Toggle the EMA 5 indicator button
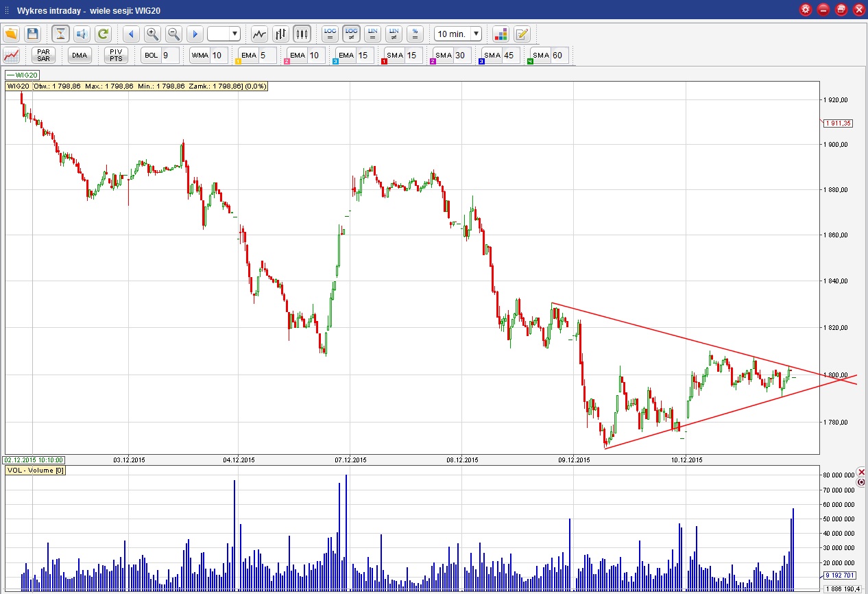 tap(248, 56)
